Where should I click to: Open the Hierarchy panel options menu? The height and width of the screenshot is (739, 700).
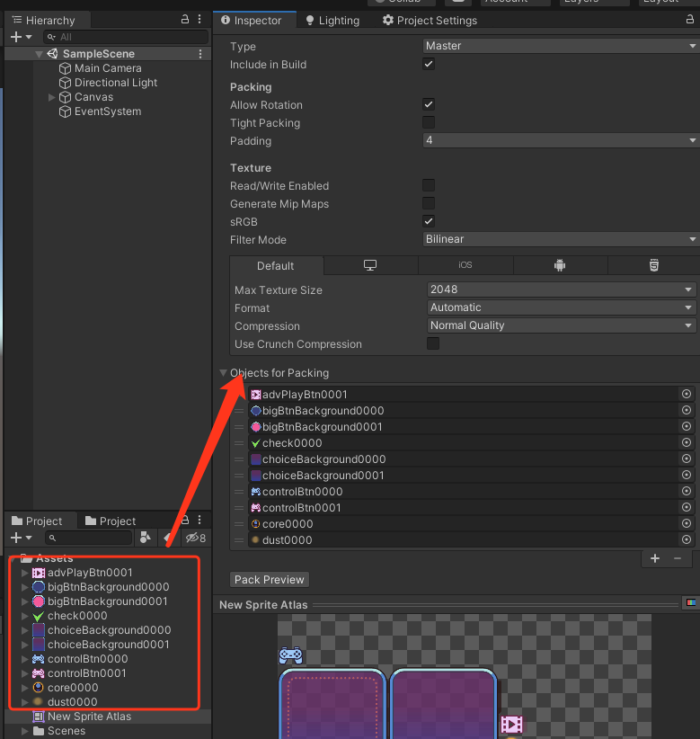199,19
